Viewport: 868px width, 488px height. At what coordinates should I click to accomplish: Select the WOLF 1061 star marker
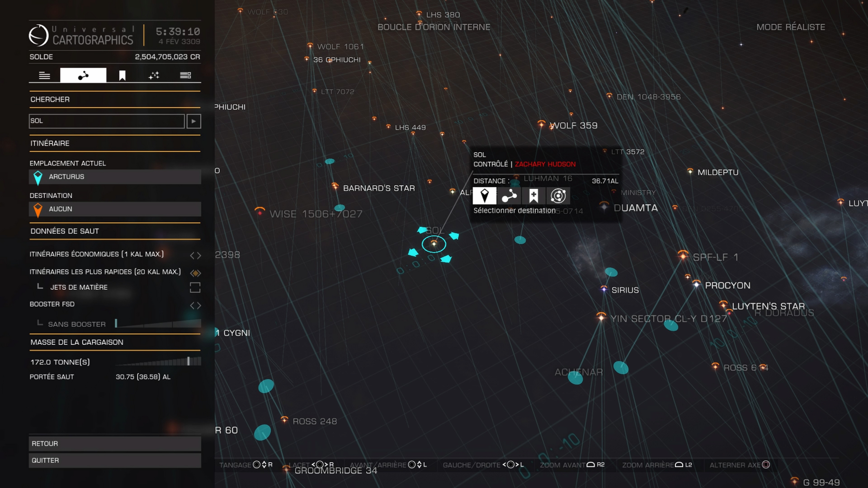310,46
